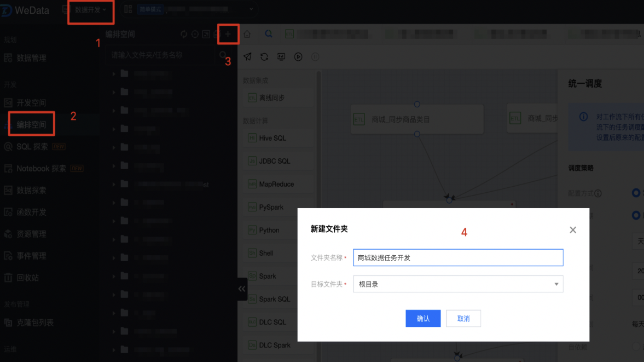
Task: Select the Hive SQL node type
Action: point(277,138)
